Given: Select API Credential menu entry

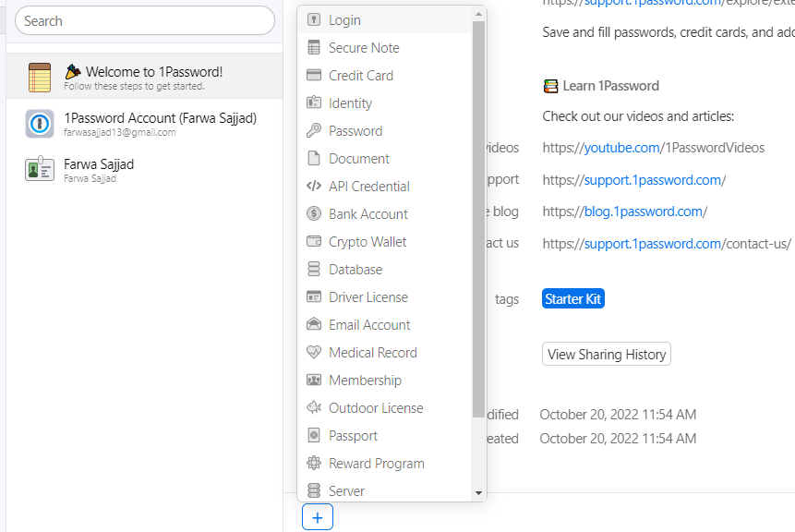Looking at the screenshot, I should point(368,187).
